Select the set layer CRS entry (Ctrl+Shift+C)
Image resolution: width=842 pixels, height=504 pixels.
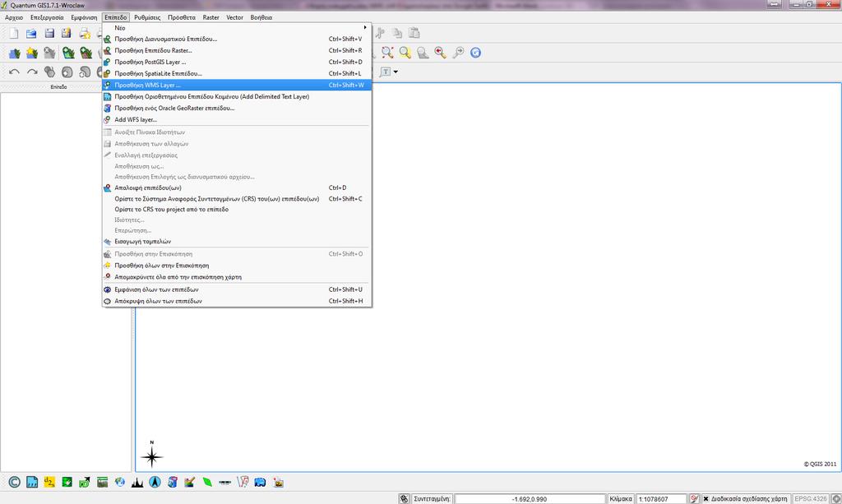[237, 199]
